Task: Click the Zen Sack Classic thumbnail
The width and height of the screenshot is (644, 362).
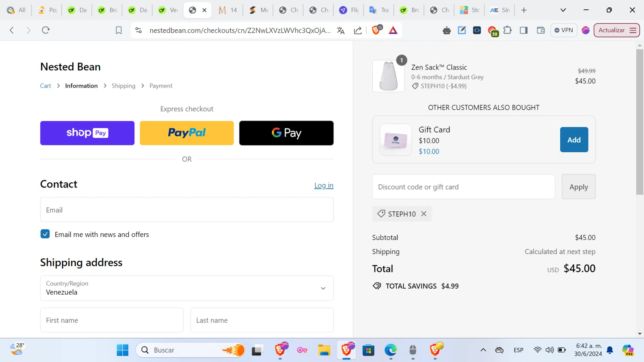Action: (388, 76)
